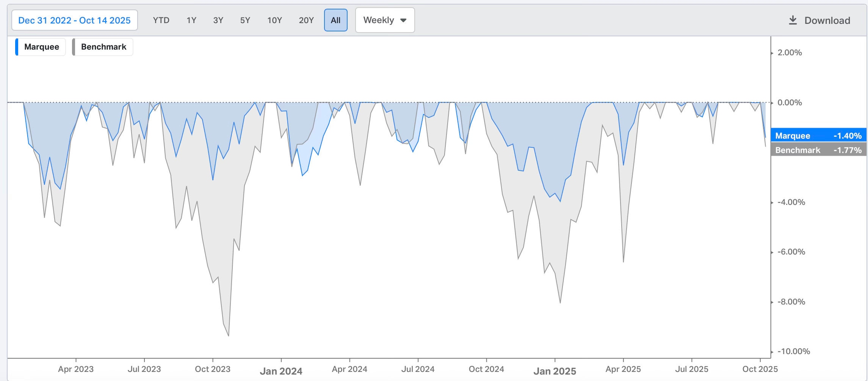
Task: Click the Oct 2024 axis label
Action: click(487, 369)
